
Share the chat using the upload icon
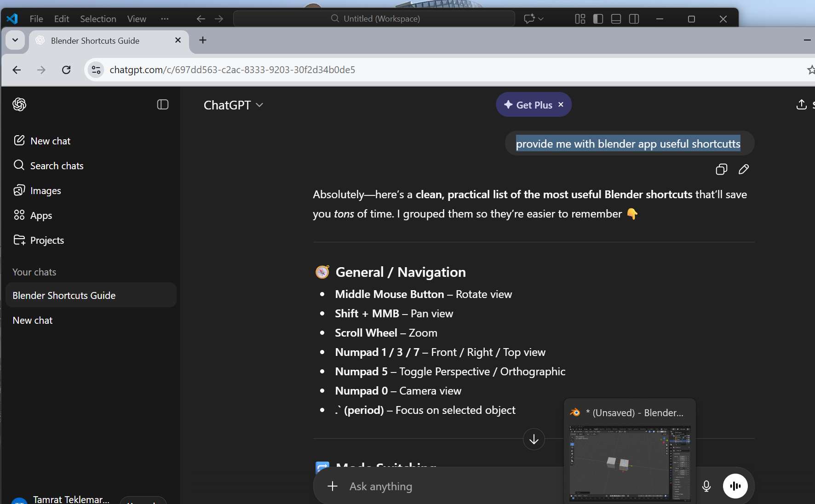click(x=802, y=105)
